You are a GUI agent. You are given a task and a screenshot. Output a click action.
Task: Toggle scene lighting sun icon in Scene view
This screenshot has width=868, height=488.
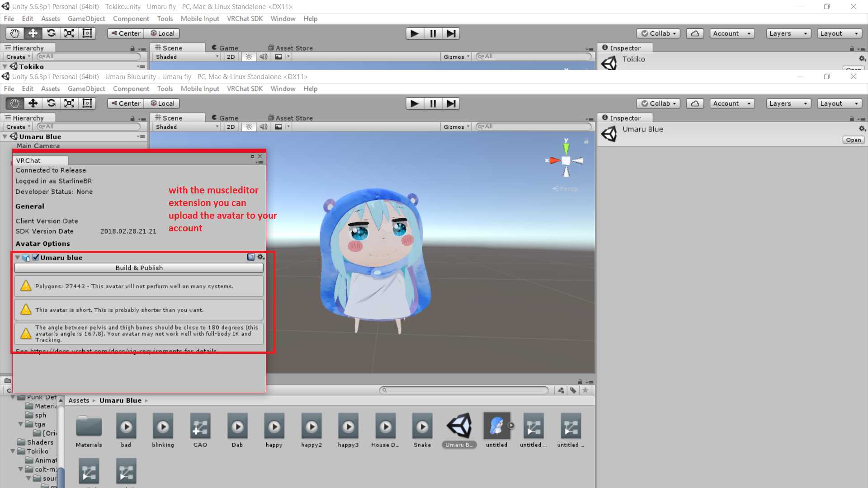pyautogui.click(x=249, y=127)
